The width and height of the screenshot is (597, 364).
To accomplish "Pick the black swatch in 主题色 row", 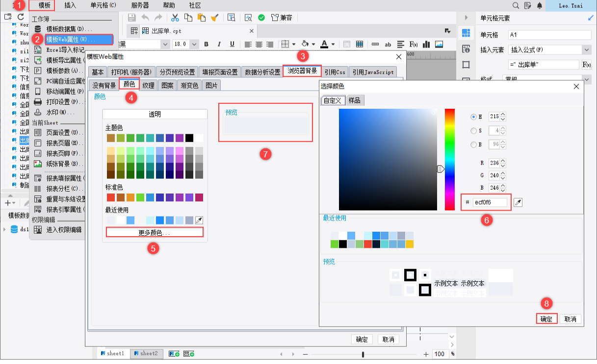I will (189, 138).
